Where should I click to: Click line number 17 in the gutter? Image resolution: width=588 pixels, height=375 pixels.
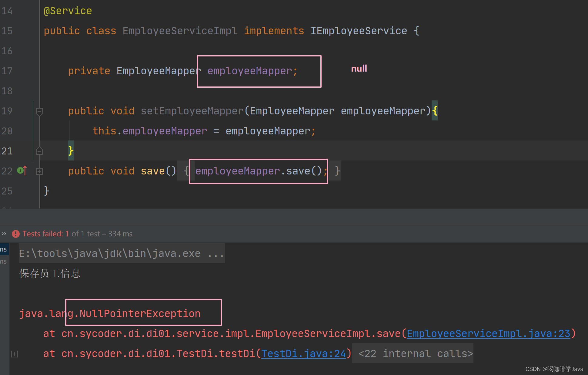coord(7,71)
